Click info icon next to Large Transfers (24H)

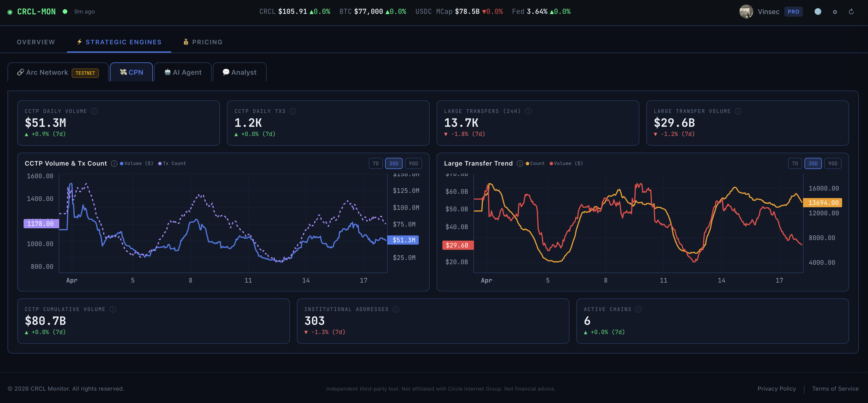[528, 111]
